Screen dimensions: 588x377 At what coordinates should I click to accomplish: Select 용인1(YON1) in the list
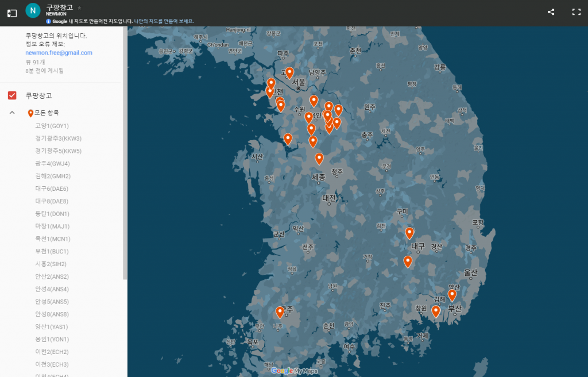[x=52, y=339]
